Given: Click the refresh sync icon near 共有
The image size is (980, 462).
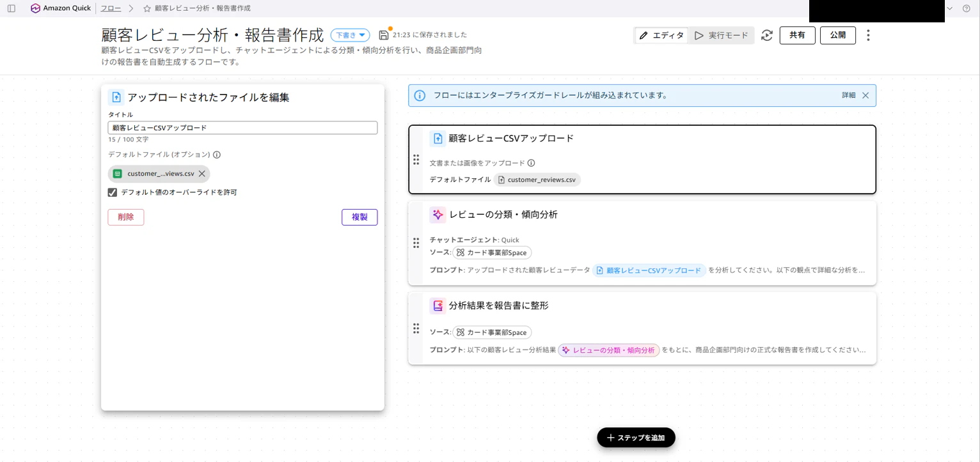Looking at the screenshot, I should (767, 35).
